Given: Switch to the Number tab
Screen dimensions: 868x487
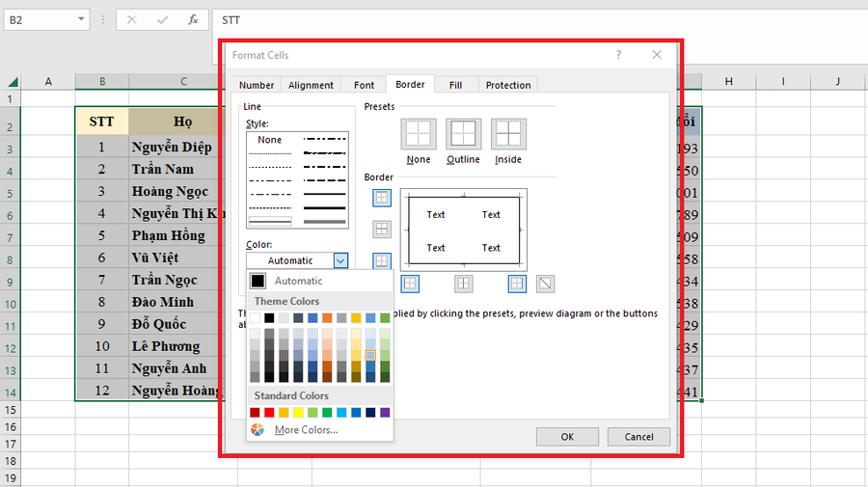Looking at the screenshot, I should (257, 85).
